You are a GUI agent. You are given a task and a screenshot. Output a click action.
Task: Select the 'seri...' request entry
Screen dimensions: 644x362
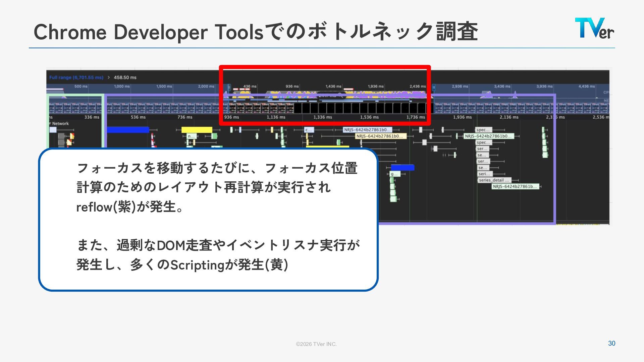(x=484, y=174)
